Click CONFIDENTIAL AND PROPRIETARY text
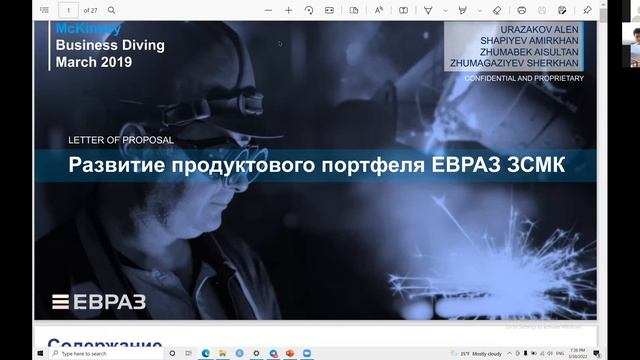The height and width of the screenshot is (360, 640). (x=524, y=78)
